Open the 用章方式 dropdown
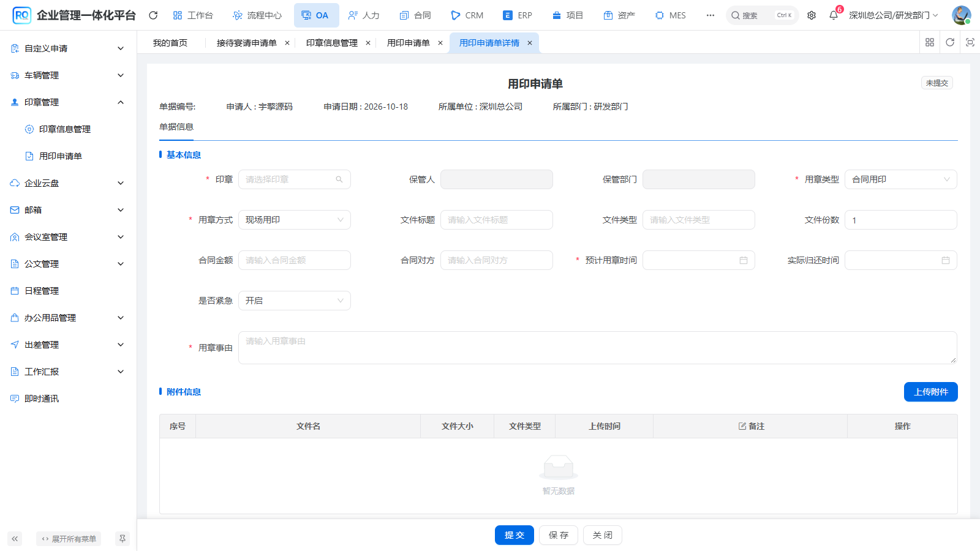This screenshot has height=551, width=980. (x=295, y=220)
